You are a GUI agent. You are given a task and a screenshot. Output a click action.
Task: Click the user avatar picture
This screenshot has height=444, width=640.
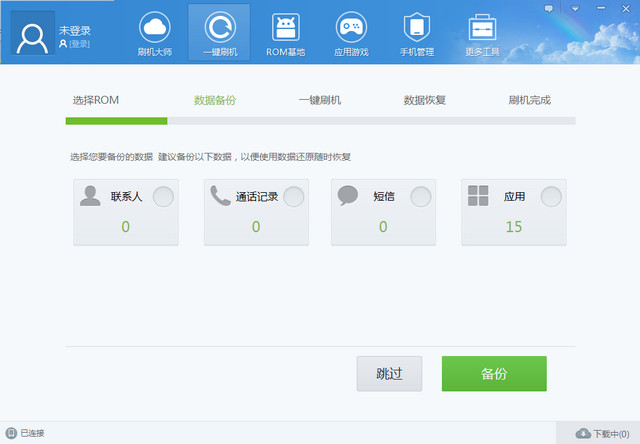click(32, 35)
